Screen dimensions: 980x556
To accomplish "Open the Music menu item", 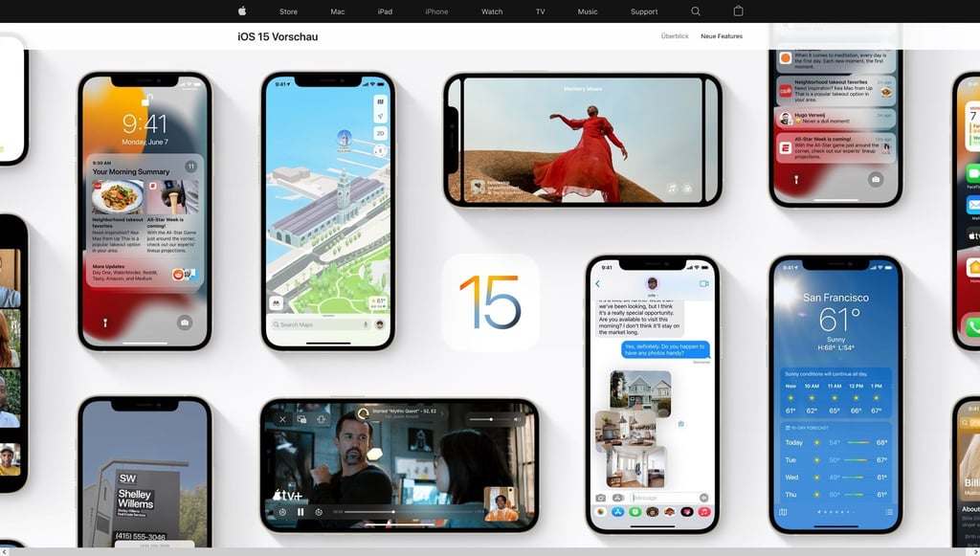I will [588, 11].
